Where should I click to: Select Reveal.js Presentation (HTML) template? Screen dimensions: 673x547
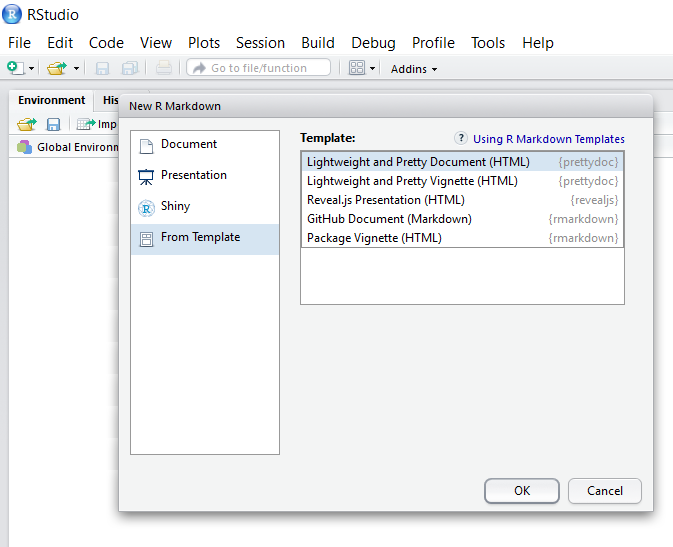pyautogui.click(x=463, y=200)
